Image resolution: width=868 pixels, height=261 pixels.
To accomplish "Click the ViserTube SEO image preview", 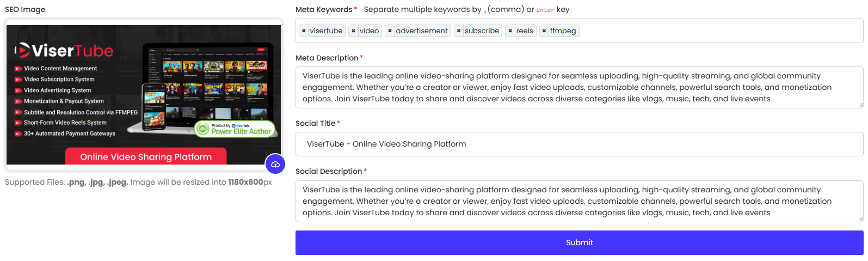I will click(x=144, y=94).
